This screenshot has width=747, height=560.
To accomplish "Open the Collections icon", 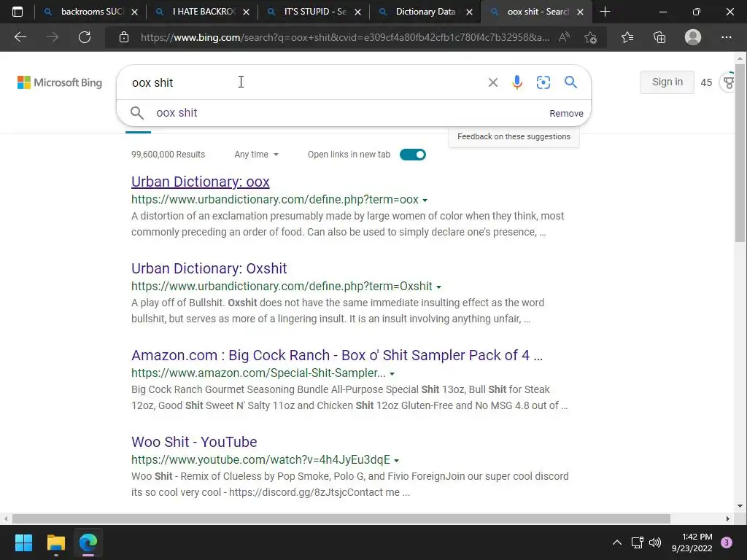I will (659, 37).
